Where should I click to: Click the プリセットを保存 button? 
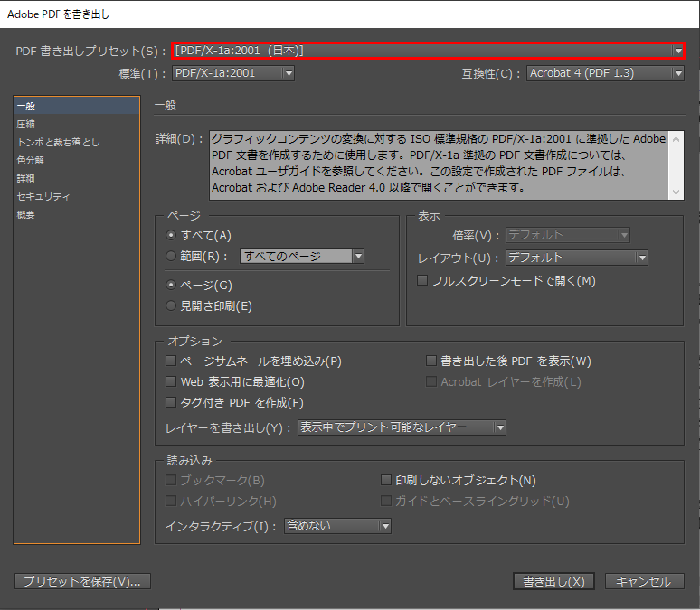(82, 581)
